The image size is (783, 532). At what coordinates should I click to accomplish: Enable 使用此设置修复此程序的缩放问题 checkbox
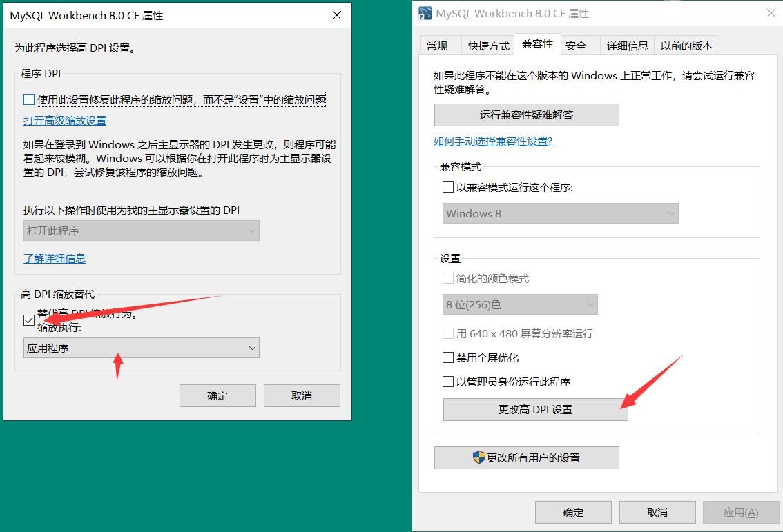pyautogui.click(x=29, y=99)
